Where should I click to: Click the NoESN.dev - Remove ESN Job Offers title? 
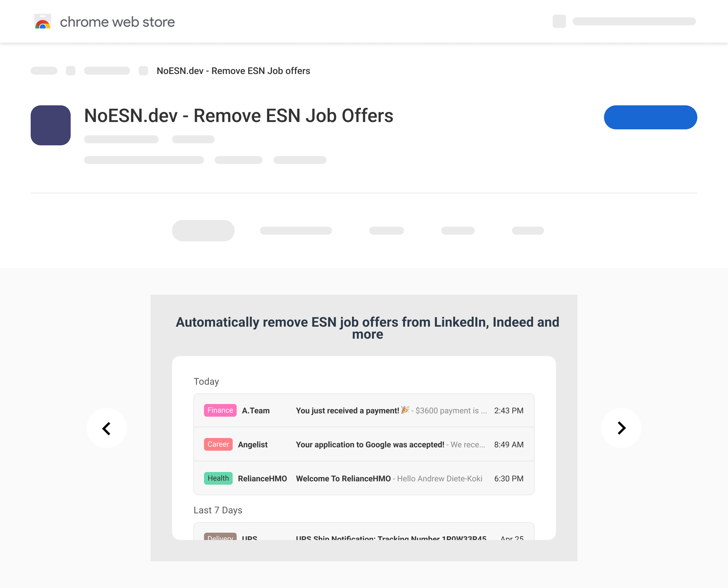[238, 115]
